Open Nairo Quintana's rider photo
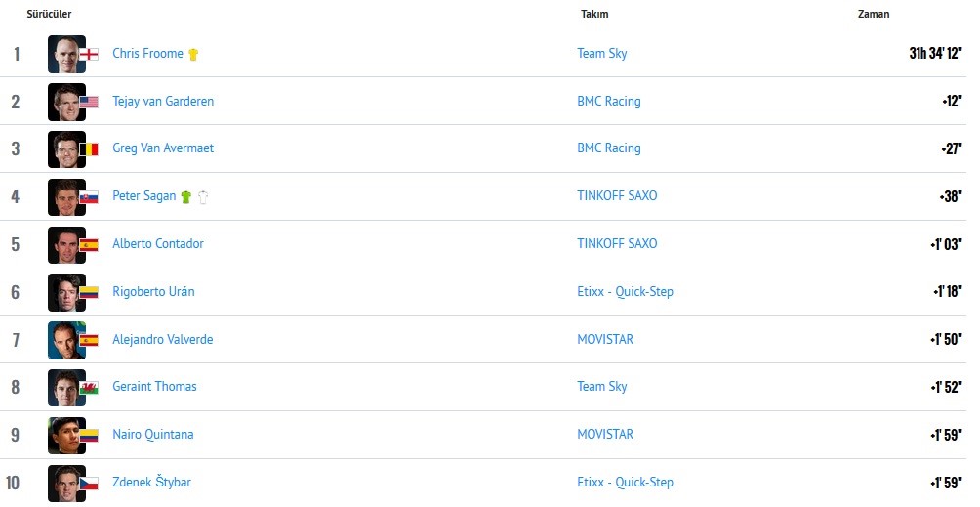Screen dimensions: 980x507 65,435
